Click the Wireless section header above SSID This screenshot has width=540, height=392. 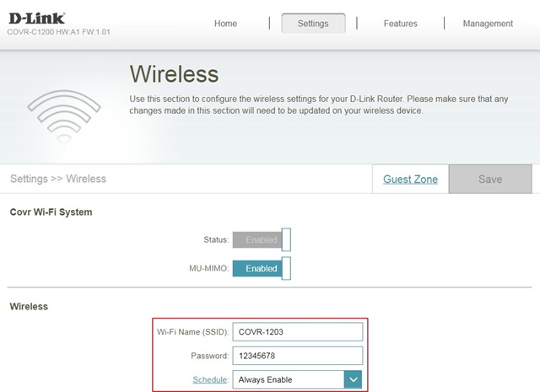coord(29,307)
